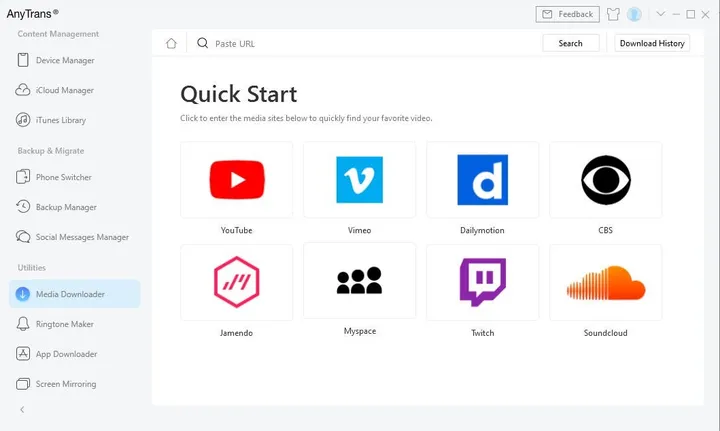Click the Ringtone Maker bell icon

click(23, 324)
